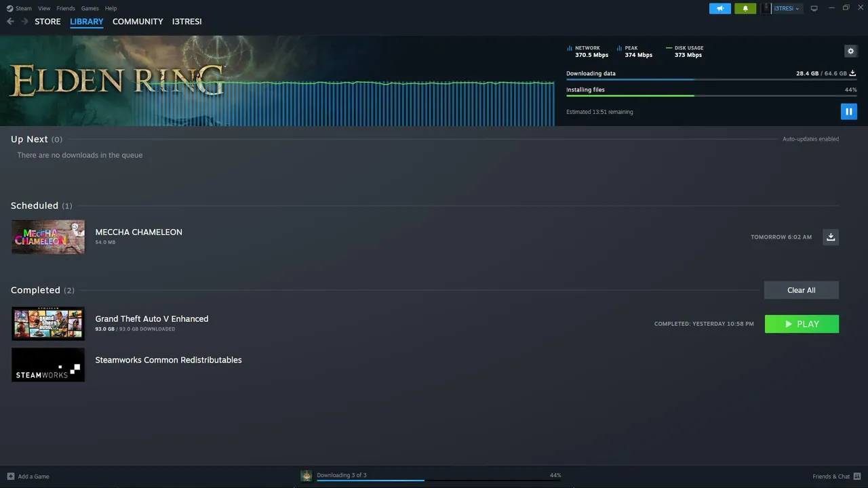
Task: Go to the COMMUNITY tab
Action: click(138, 22)
